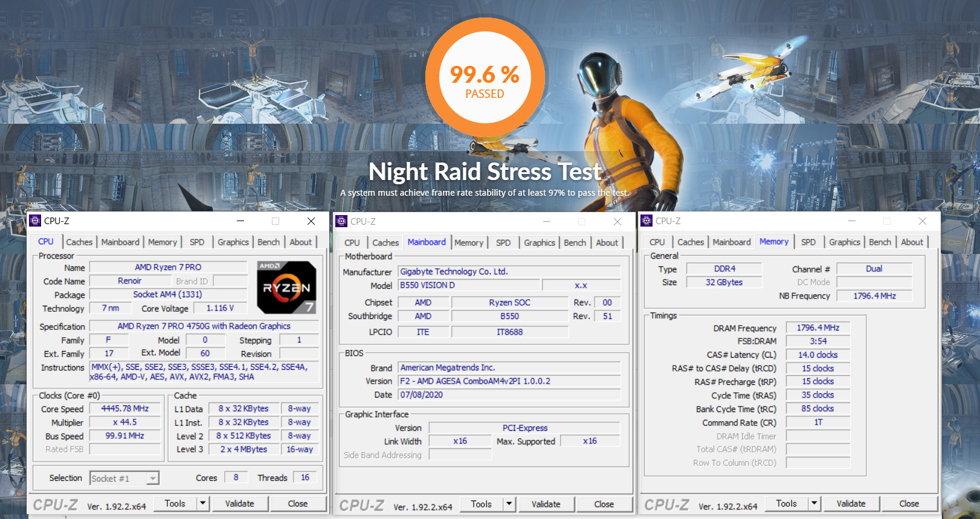Select SPD tab in left CPU-Z window
Viewport: 980px width, 519px height.
click(197, 242)
